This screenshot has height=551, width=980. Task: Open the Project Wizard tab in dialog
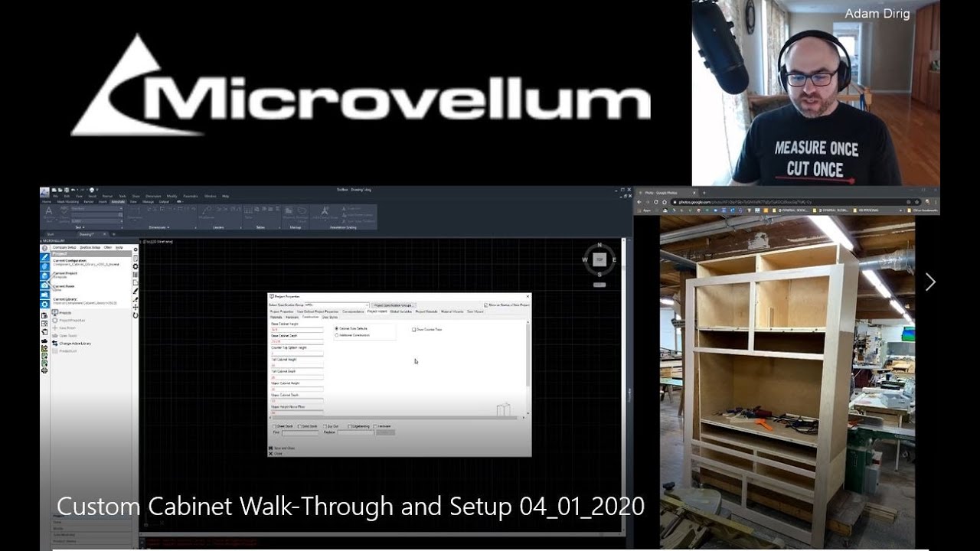click(377, 311)
